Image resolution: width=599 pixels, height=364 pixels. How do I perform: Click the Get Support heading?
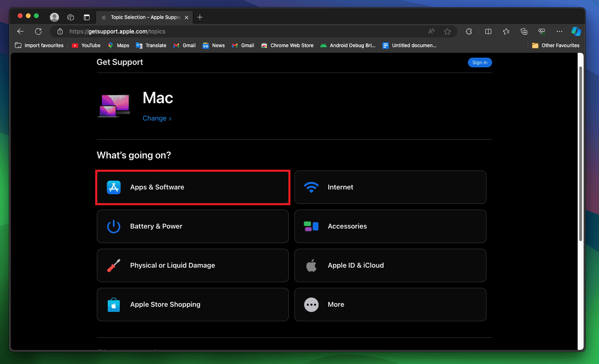(x=120, y=62)
